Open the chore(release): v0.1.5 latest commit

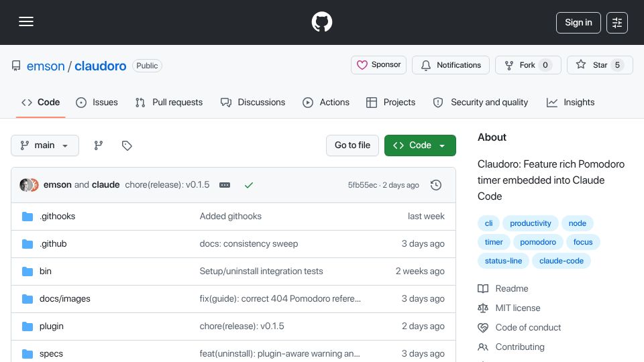coord(167,185)
